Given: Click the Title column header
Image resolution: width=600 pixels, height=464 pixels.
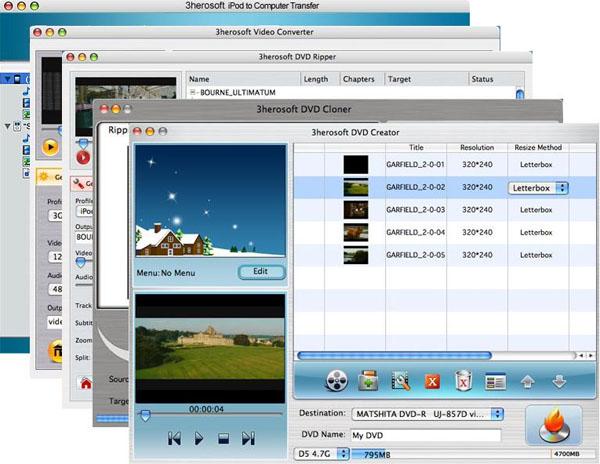Looking at the screenshot, I should tap(416, 147).
